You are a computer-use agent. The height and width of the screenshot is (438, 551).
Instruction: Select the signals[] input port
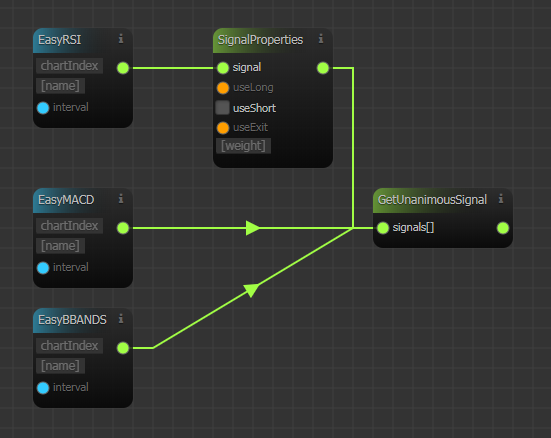[383, 228]
